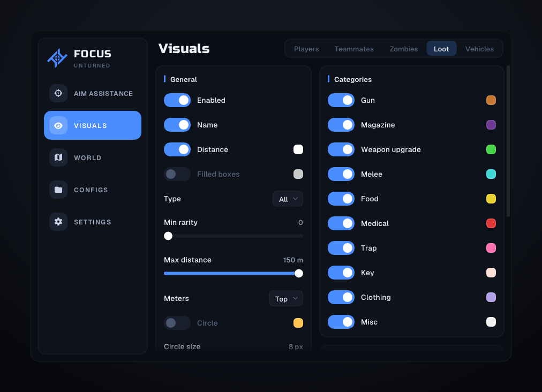542x392 pixels.
Task: Turn on the Filled boxes toggle
Action: (177, 174)
